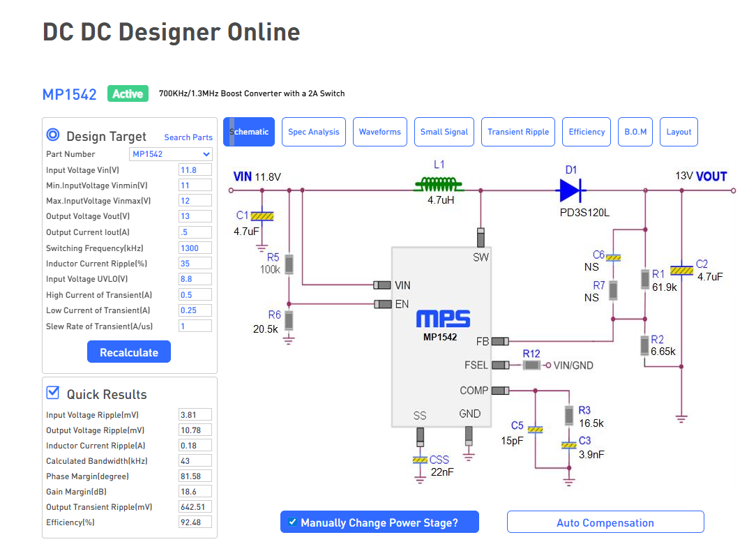Toggle the Quick Results checkbox
Image resolution: width=756 pixels, height=558 pixels.
pos(53,393)
